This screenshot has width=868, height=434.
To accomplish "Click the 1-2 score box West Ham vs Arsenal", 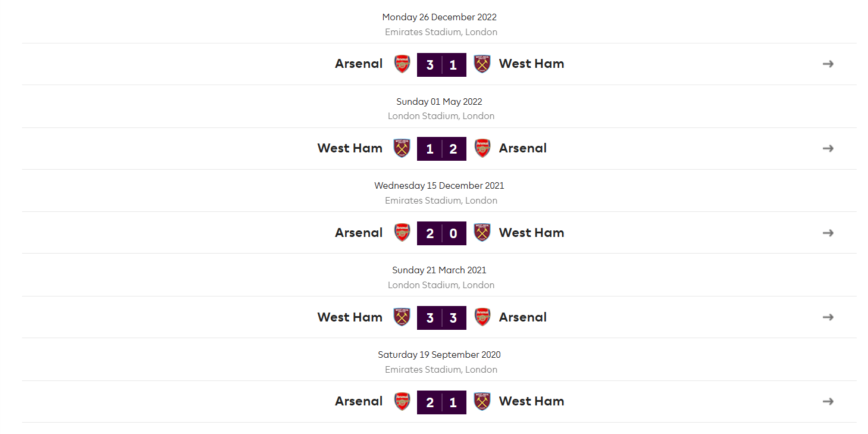I will [x=441, y=149].
